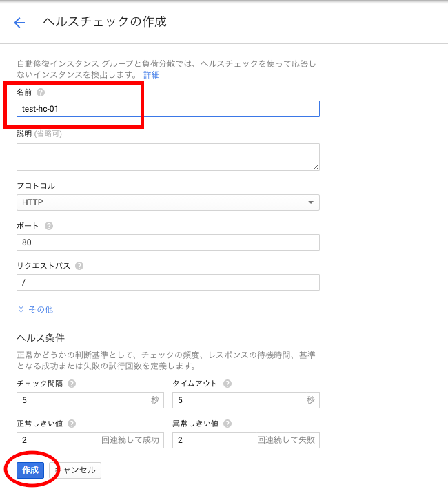Click the タイムアウト seconds field

[x=246, y=400]
